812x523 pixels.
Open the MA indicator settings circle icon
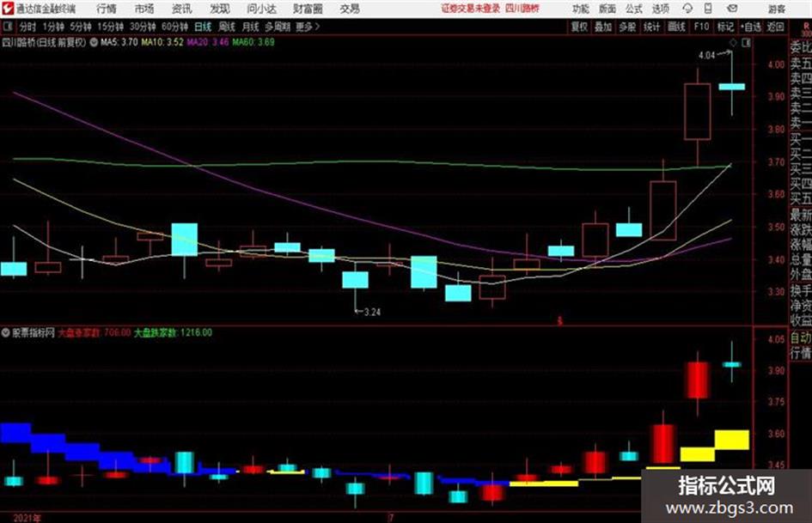click(94, 42)
